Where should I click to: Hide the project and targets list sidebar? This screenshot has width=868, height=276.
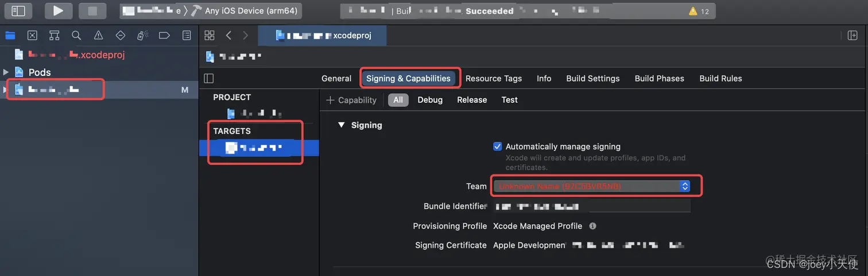(209, 78)
